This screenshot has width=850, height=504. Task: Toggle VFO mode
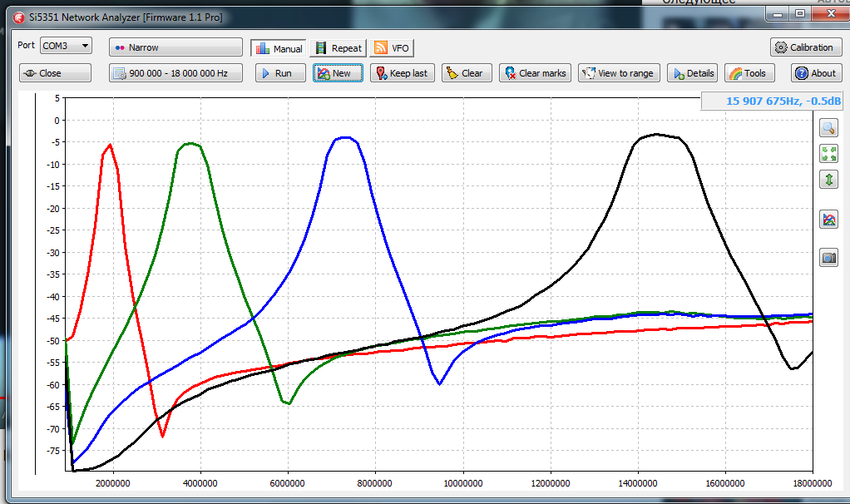392,48
